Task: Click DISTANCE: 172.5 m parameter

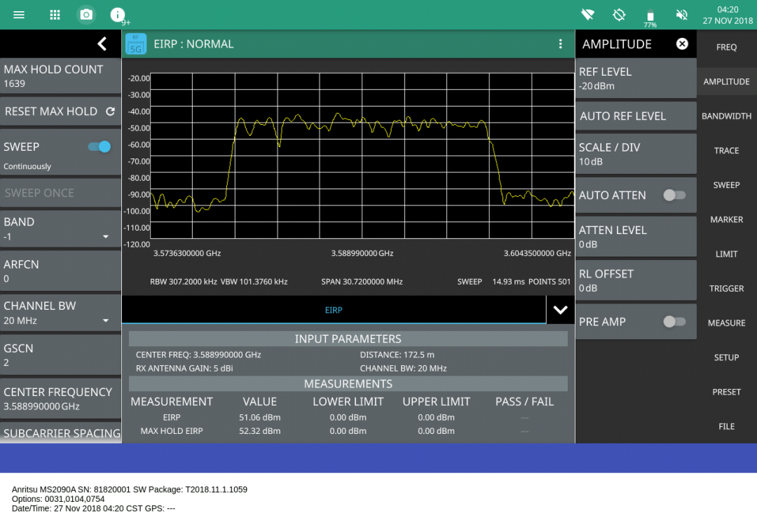Action: point(397,355)
